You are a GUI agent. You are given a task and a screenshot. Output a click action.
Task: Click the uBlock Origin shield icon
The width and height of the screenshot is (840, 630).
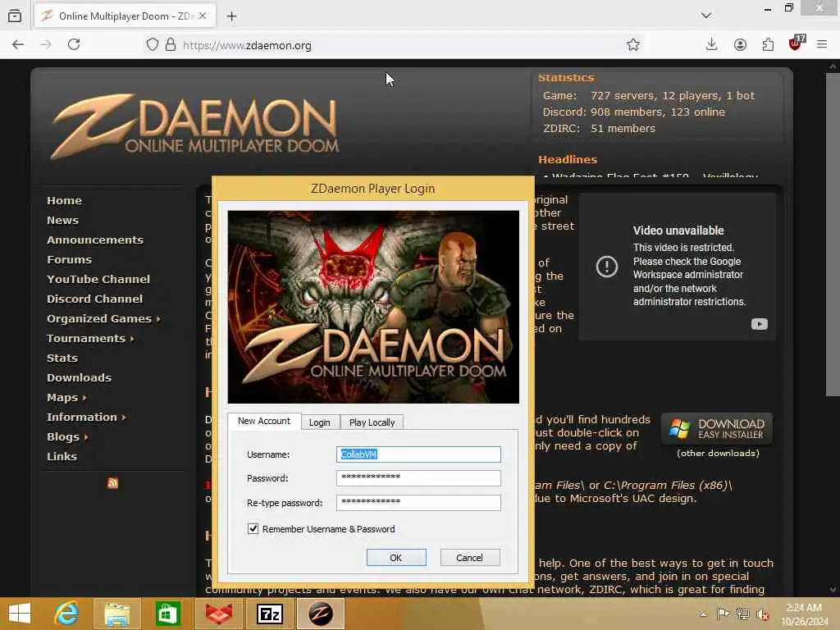[x=796, y=43]
